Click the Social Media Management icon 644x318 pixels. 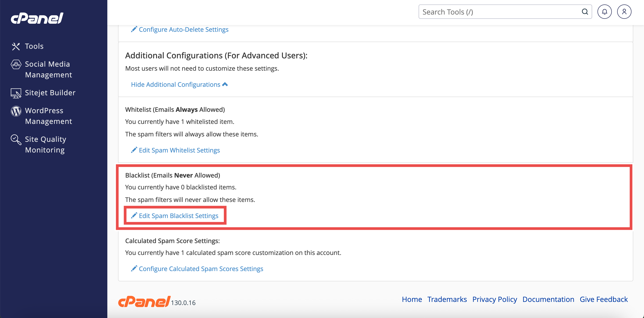pos(16,64)
